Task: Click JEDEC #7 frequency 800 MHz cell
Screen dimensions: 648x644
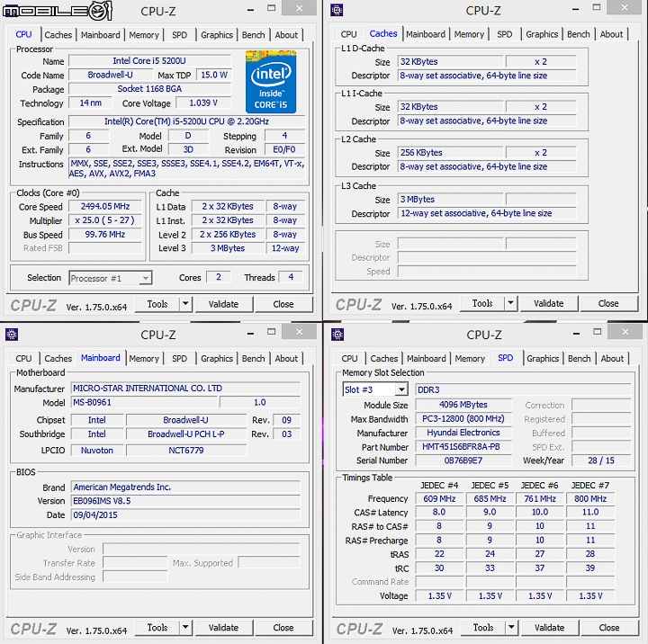Action: click(590, 498)
